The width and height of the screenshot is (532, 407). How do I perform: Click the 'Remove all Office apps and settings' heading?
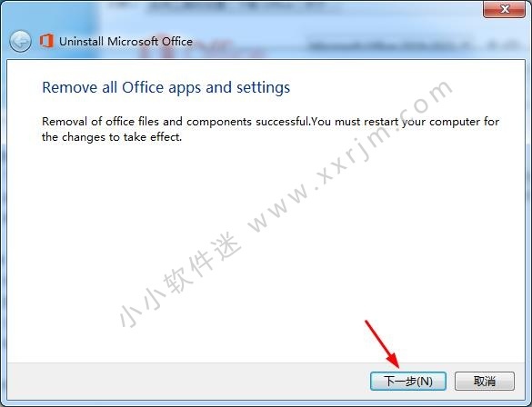click(x=166, y=87)
